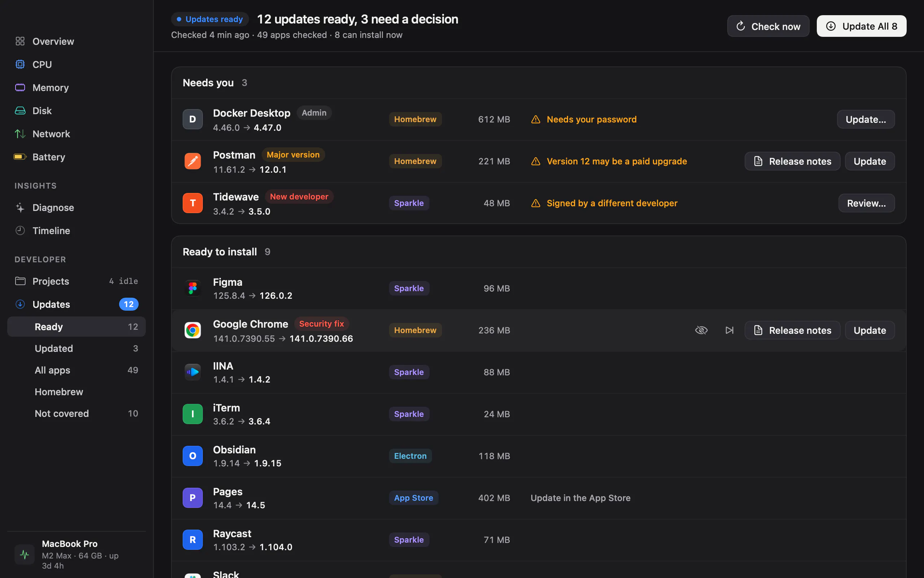The height and width of the screenshot is (578, 924).
Task: Open the Timeline view
Action: 77,230
